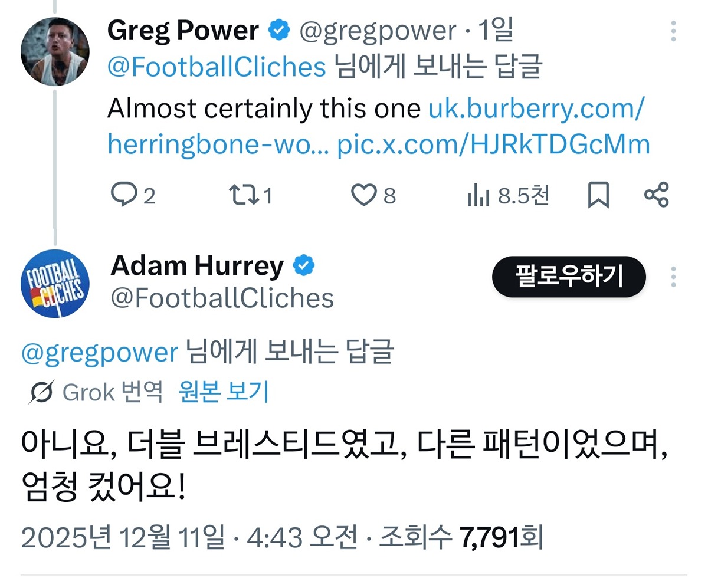Reply to Greg Power's tweet
The height and width of the screenshot is (588, 708).
coord(124,195)
